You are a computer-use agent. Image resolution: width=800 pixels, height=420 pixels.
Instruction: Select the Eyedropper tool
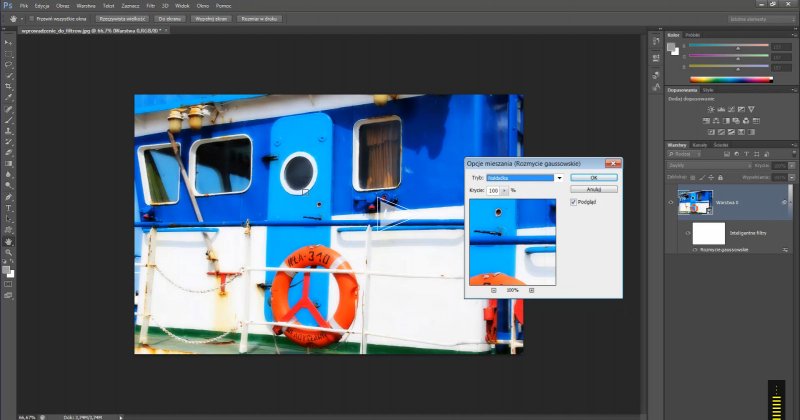click(x=9, y=98)
